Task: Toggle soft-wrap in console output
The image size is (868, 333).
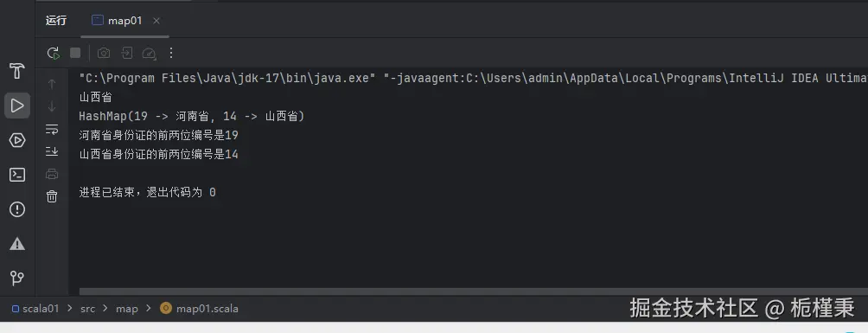Action: tap(52, 129)
